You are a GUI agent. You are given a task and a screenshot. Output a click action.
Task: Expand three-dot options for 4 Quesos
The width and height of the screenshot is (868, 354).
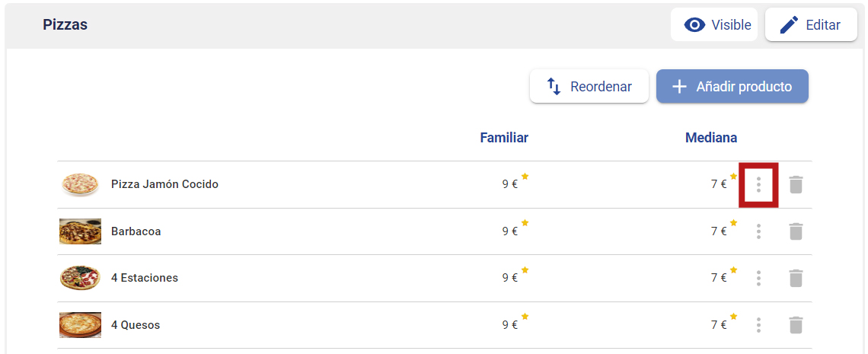pos(758,324)
